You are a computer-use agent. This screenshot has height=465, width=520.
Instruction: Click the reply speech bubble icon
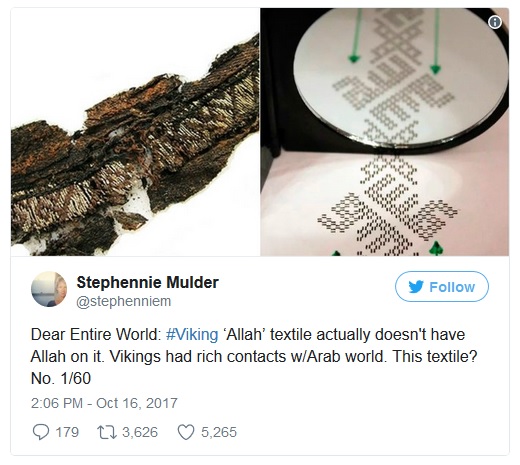coord(41,432)
